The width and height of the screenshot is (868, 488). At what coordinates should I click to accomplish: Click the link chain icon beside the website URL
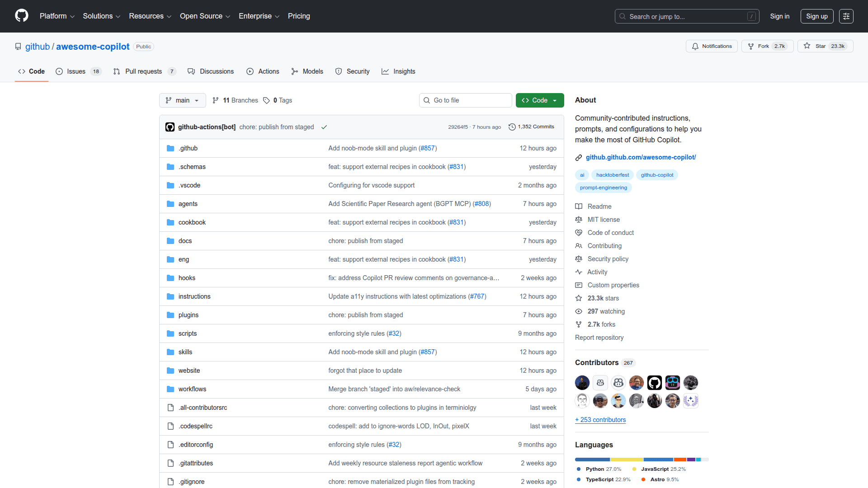[x=579, y=158]
